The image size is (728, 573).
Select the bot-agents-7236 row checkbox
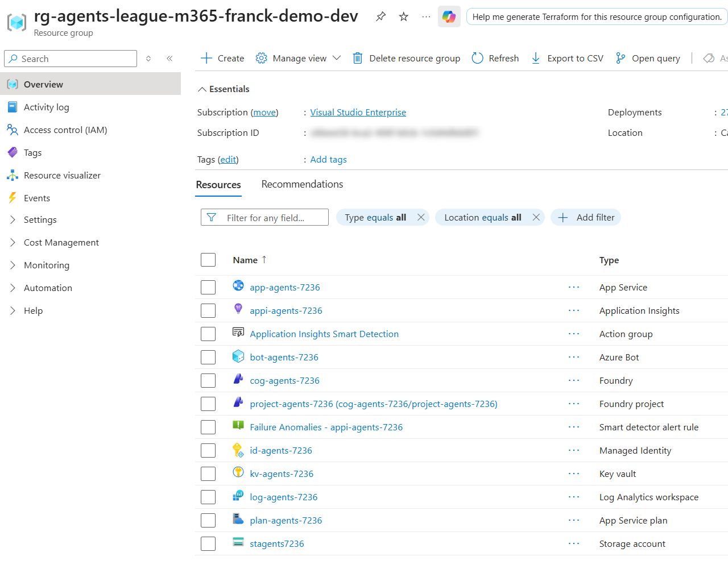(x=208, y=357)
